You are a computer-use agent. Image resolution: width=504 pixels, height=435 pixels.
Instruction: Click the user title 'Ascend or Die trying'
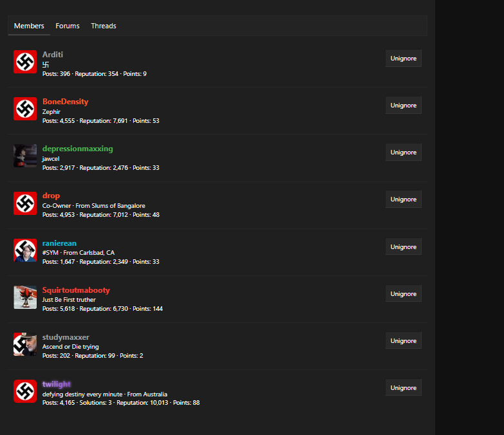(x=70, y=346)
